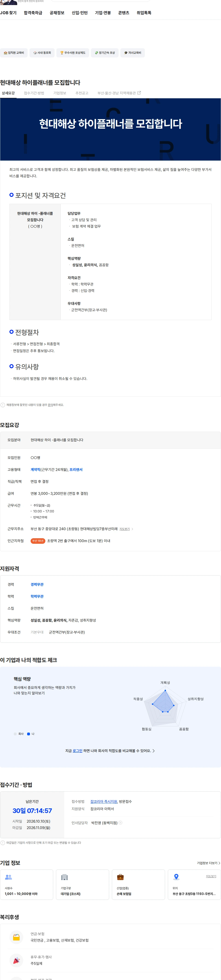Click the 장기근속 포상 benefit tag
The height and width of the screenshot is (980, 221).
coord(105,53)
